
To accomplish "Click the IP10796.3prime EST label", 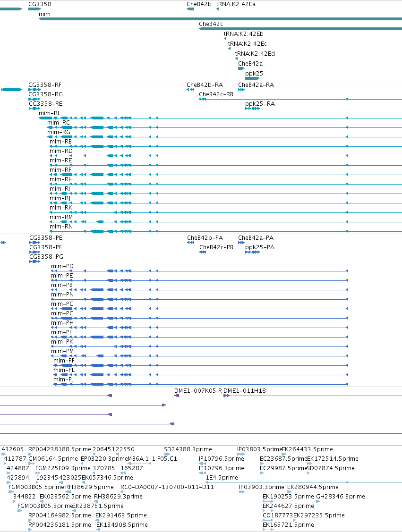I will pos(222,468).
